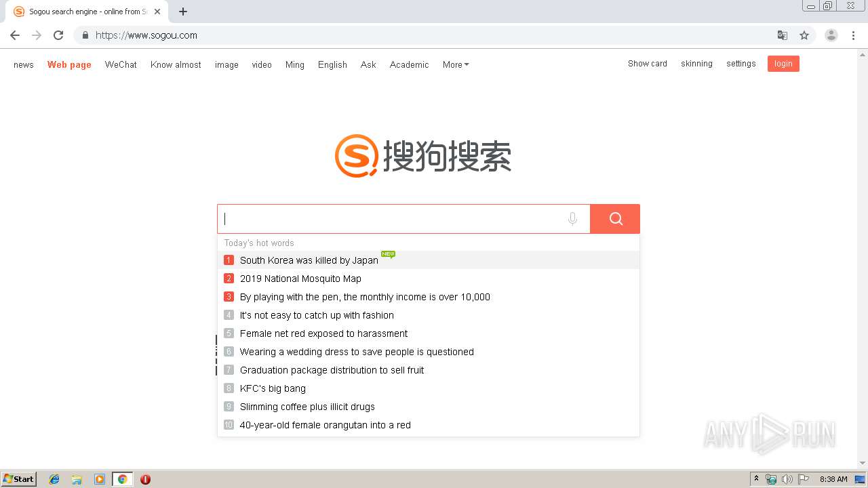
Task: Click the skinning link
Action: [x=696, y=64]
